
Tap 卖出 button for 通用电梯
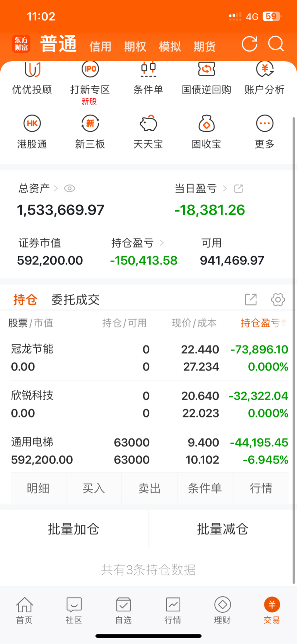tap(149, 488)
